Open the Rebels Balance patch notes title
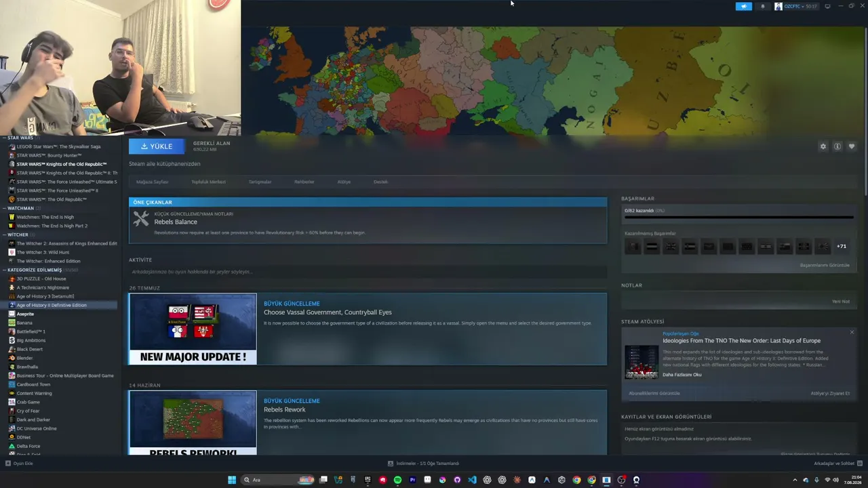 tap(176, 222)
